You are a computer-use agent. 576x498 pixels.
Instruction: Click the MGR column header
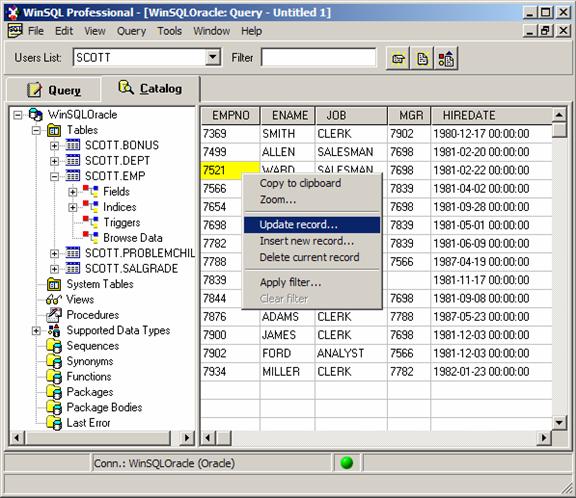pos(409,116)
